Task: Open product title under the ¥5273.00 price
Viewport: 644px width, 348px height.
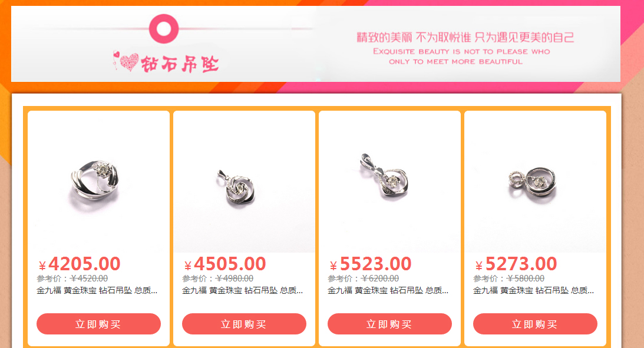Action: click(x=533, y=290)
